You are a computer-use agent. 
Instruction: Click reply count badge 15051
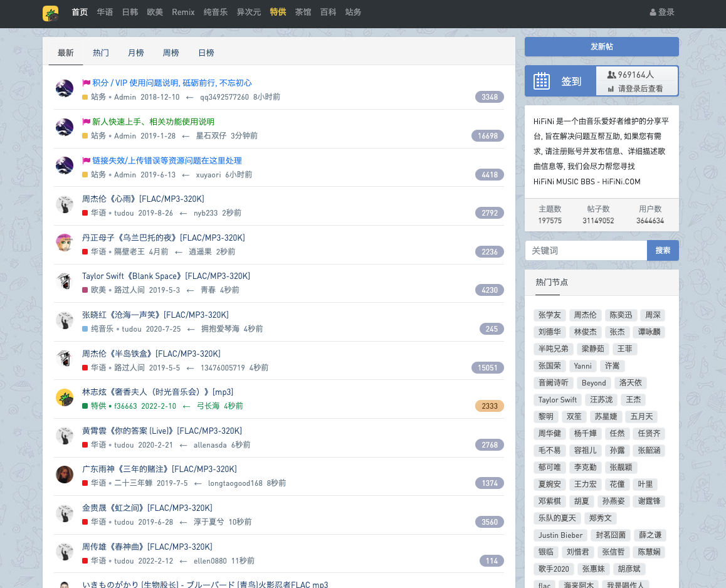click(x=488, y=368)
